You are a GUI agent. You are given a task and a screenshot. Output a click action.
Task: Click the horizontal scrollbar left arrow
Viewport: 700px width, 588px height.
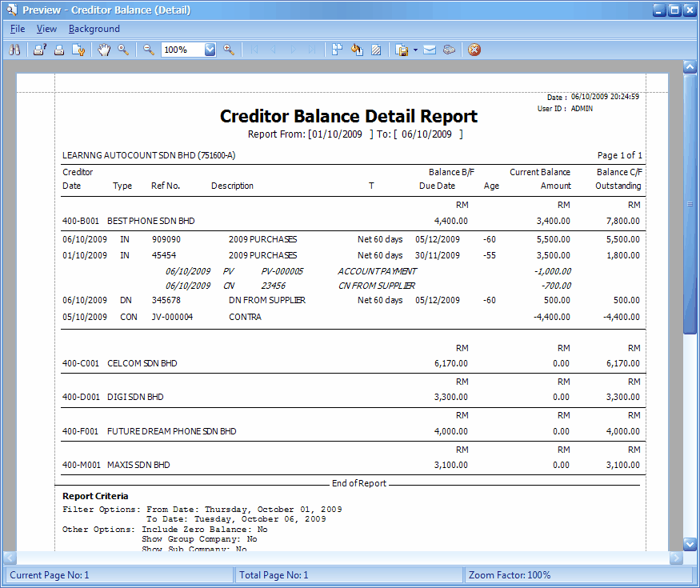pyautogui.click(x=10, y=558)
